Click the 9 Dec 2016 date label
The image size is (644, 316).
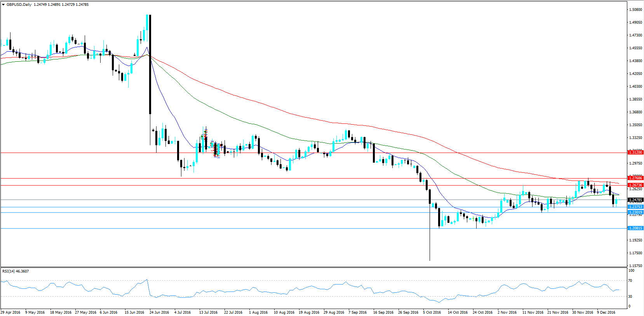[x=606, y=312]
